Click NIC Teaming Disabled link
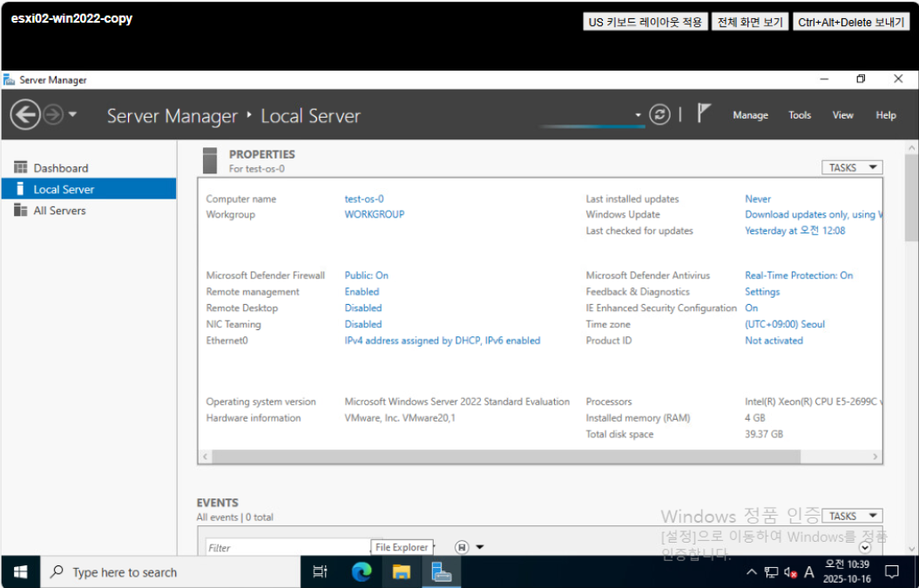The width and height of the screenshot is (919, 588). click(362, 324)
